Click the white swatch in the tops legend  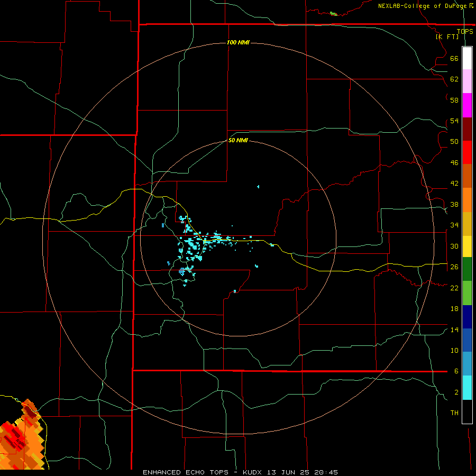point(467,58)
